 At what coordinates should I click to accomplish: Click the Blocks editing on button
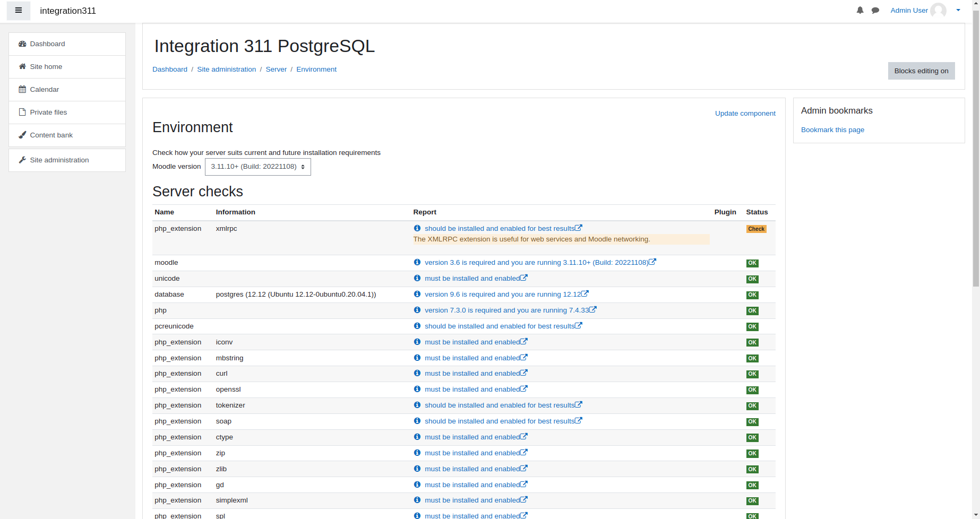tap(921, 71)
